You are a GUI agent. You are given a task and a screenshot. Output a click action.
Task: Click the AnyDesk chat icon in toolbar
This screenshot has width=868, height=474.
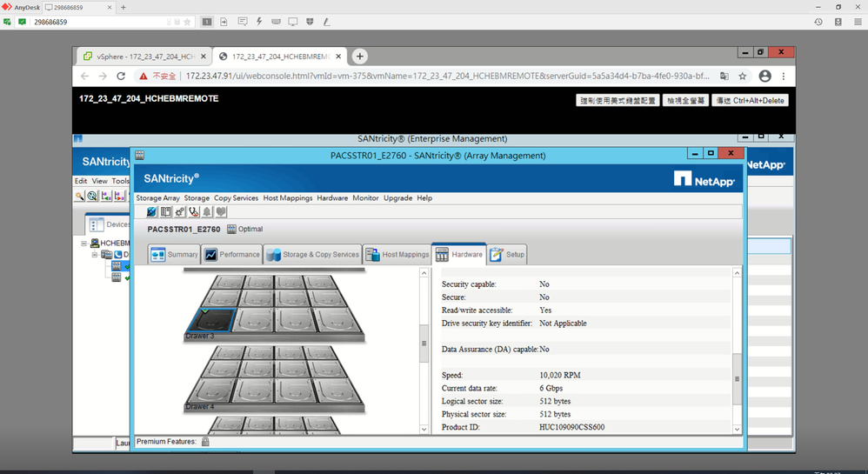242,22
